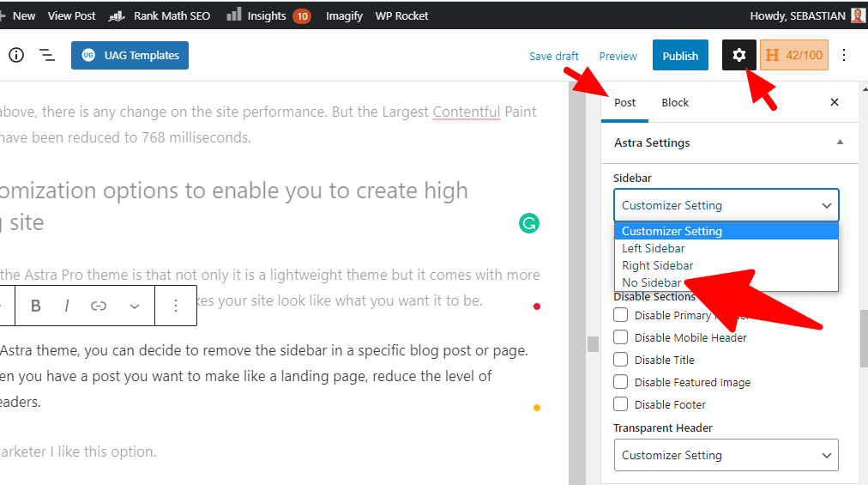This screenshot has height=485, width=868.
Task: Choose Left Sidebar option
Action: click(x=726, y=248)
